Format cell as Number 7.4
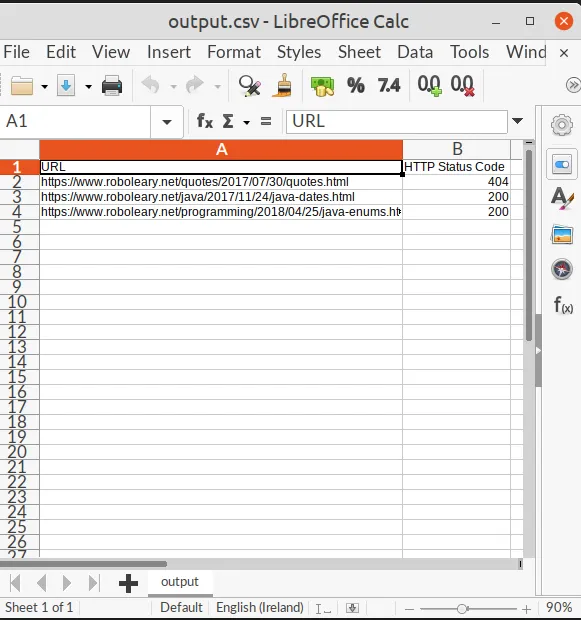The height and width of the screenshot is (620, 581). tap(389, 85)
